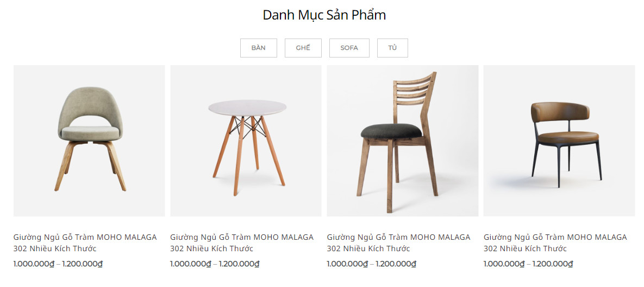
Task: Click 1.000.000₫ price under wooden slat-back chair
Action: tap(347, 264)
